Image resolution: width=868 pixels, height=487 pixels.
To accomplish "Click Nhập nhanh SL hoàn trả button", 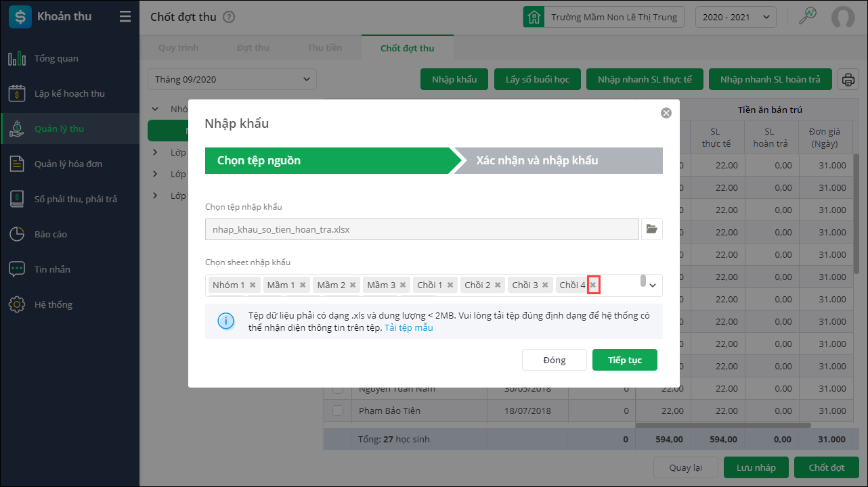I will coord(771,79).
